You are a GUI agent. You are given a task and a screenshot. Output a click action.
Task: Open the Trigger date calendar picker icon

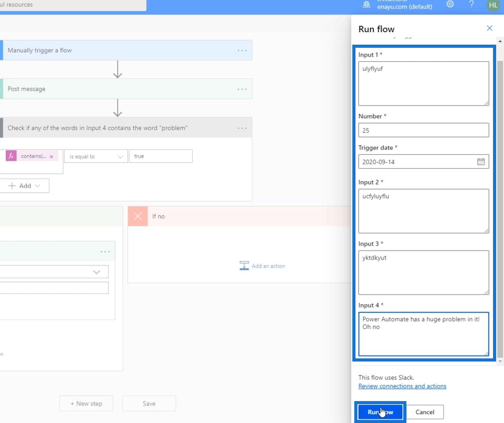click(x=481, y=162)
